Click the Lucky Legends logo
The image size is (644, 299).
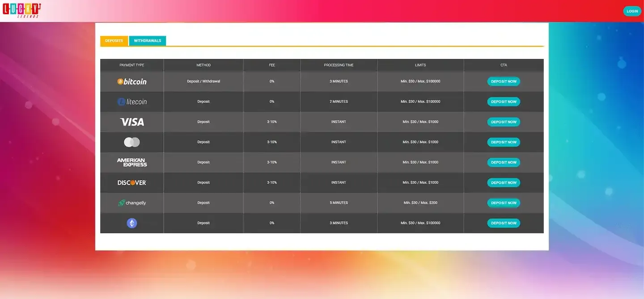(21, 11)
